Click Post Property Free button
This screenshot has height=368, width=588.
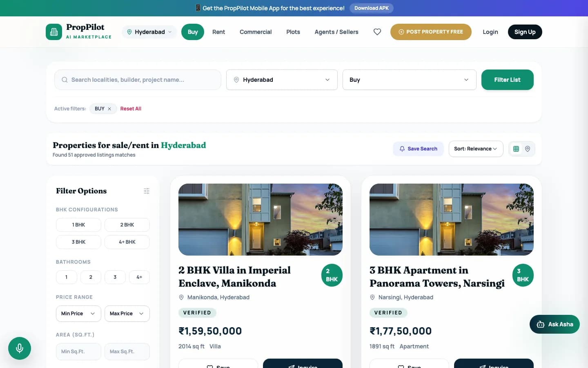click(431, 32)
